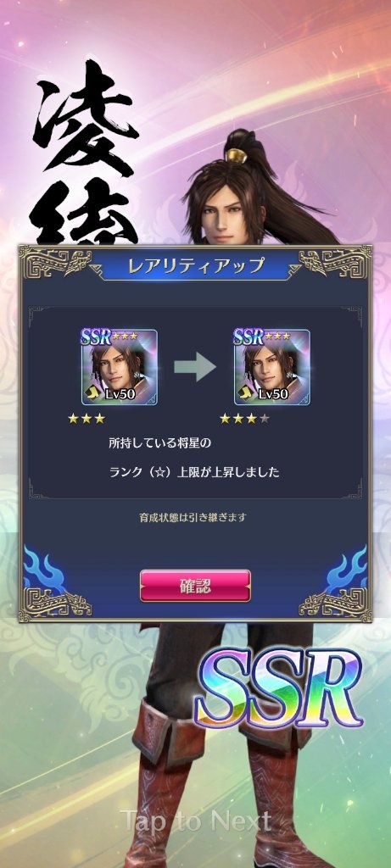Image resolution: width=391 pixels, height=868 pixels.
Task: Click the pink 確認 confirm button
Action: pos(195,586)
